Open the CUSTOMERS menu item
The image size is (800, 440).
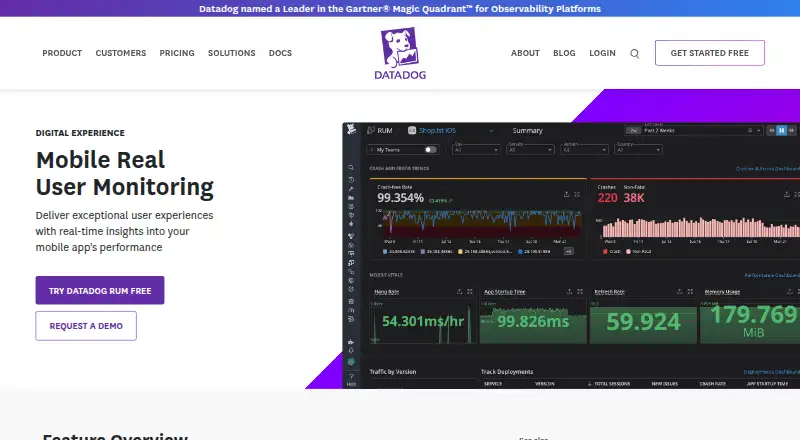(x=121, y=53)
